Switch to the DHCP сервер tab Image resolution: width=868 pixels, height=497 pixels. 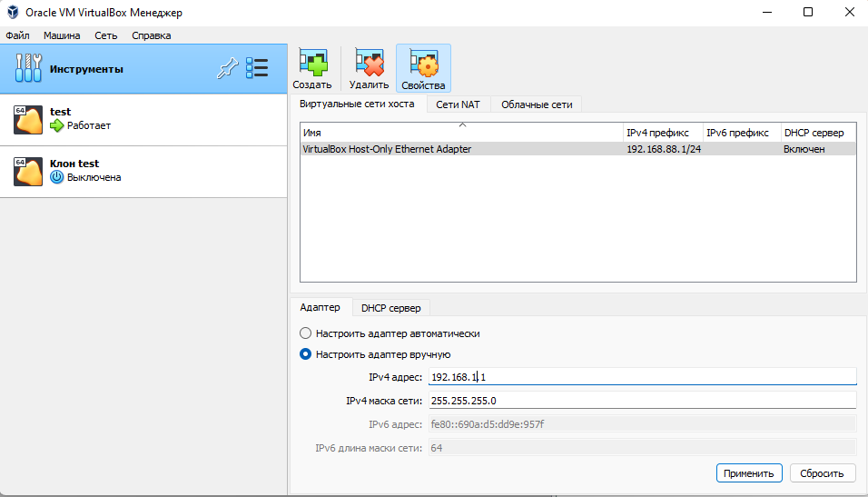click(390, 307)
